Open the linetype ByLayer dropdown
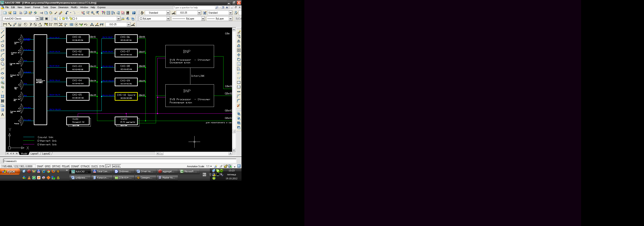 203,19
